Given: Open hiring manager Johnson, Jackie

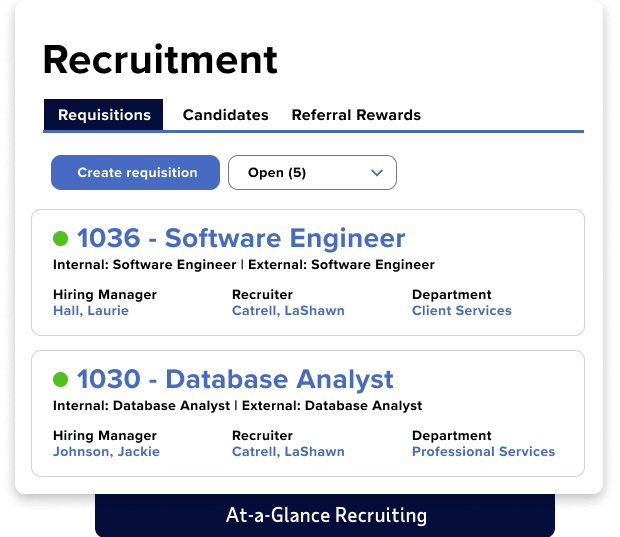Looking at the screenshot, I should point(106,452).
